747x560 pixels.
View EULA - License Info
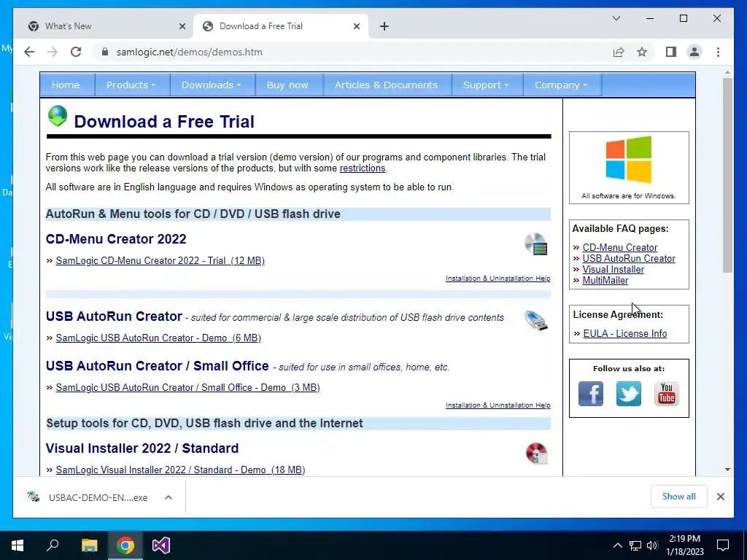(x=625, y=334)
